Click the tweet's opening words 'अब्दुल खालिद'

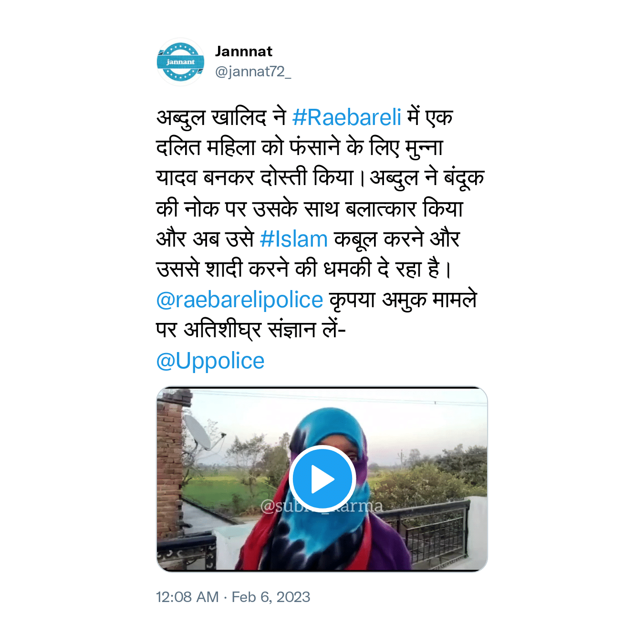click(x=212, y=117)
